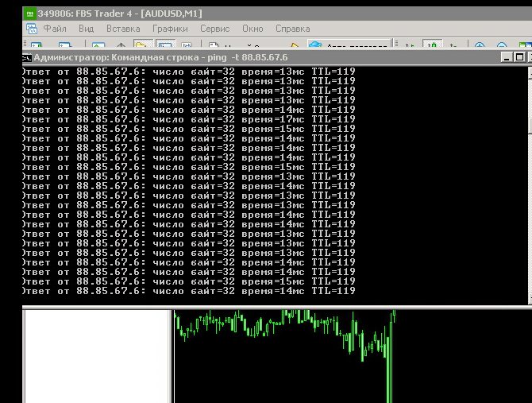The image size is (532, 403).
Task: Click the command prompt window system icon
Action: click(27, 58)
